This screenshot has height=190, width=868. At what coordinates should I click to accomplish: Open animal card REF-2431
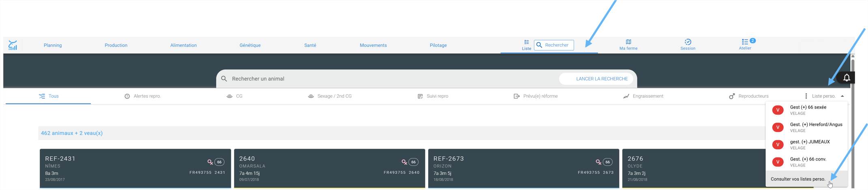tap(135, 169)
